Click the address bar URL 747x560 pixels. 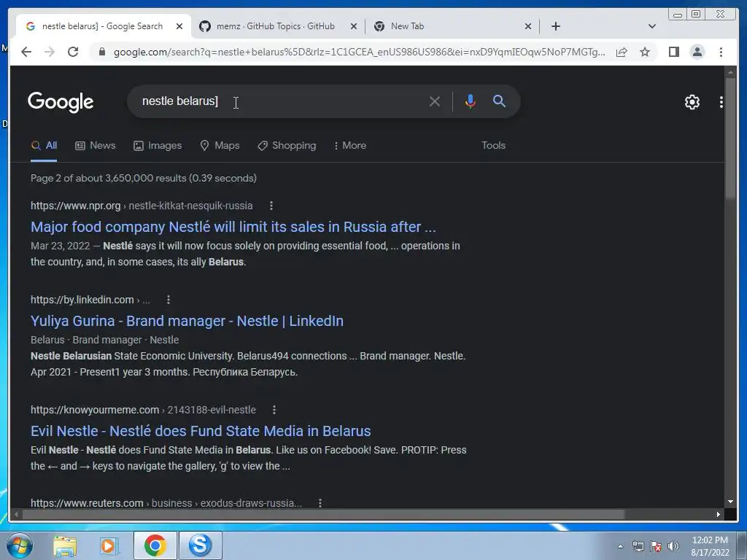click(x=359, y=52)
